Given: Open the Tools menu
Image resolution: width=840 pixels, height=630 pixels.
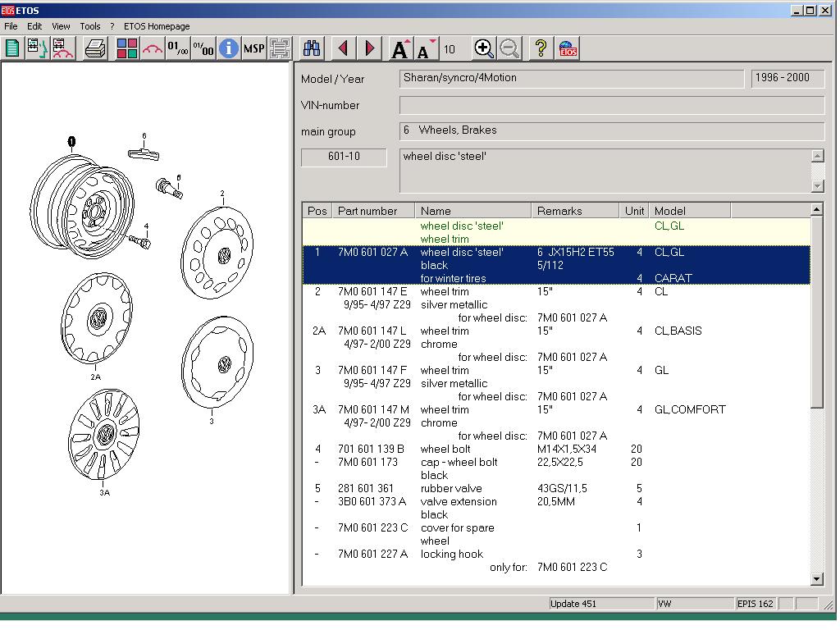Looking at the screenshot, I should point(90,26).
